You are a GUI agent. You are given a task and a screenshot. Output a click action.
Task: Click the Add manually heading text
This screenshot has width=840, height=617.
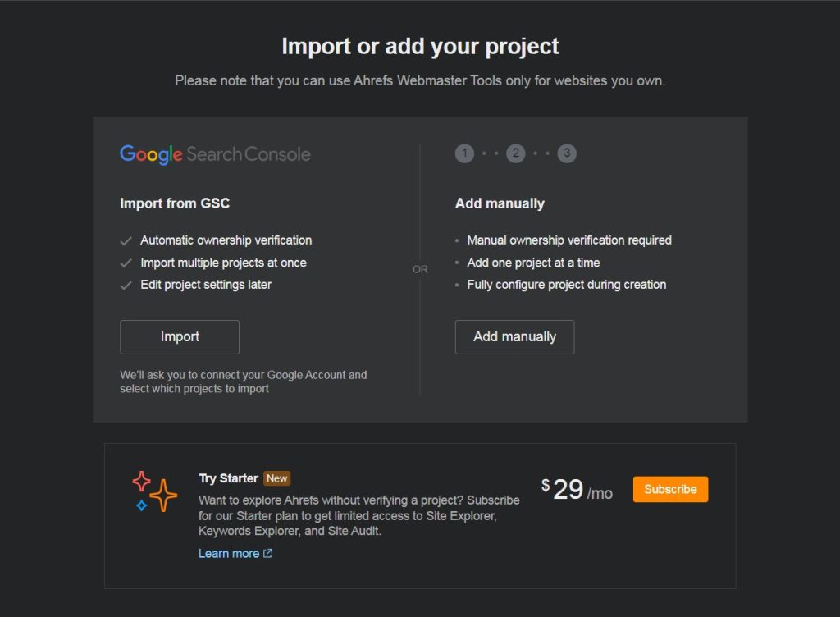pyautogui.click(x=500, y=203)
